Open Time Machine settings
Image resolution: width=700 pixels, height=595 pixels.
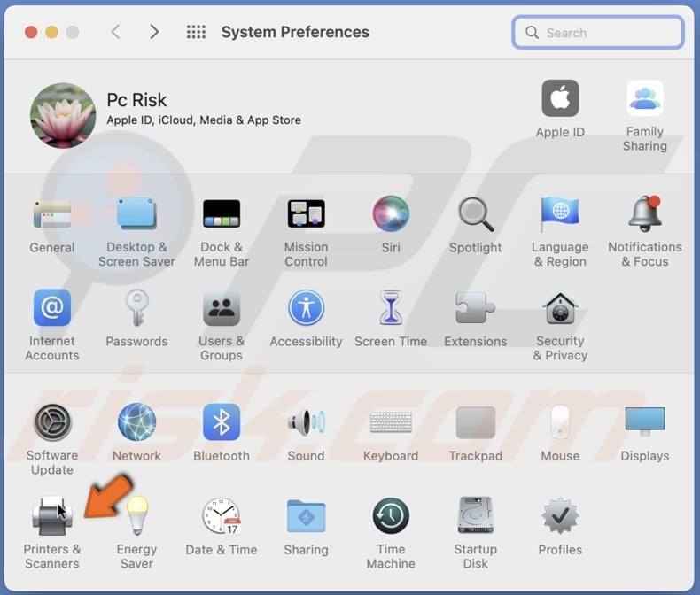(391, 516)
